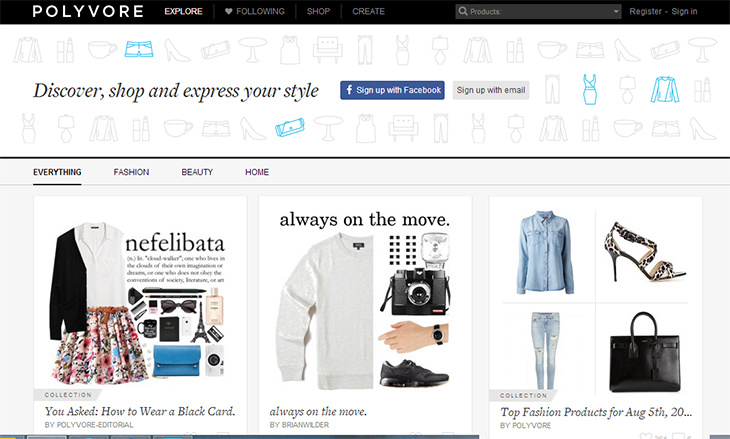Click the blue shorts icon in banner
The height and width of the screenshot is (439, 730).
(139, 49)
